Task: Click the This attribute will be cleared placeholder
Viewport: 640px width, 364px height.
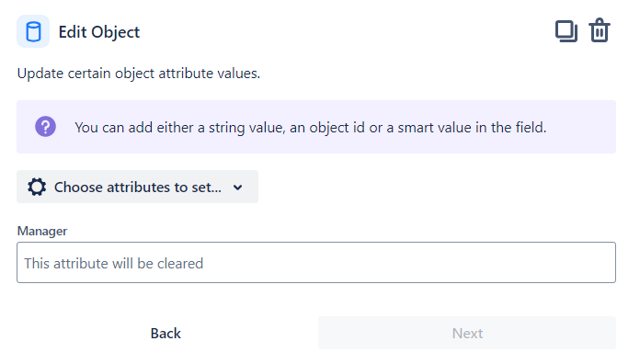Action: pos(113,263)
